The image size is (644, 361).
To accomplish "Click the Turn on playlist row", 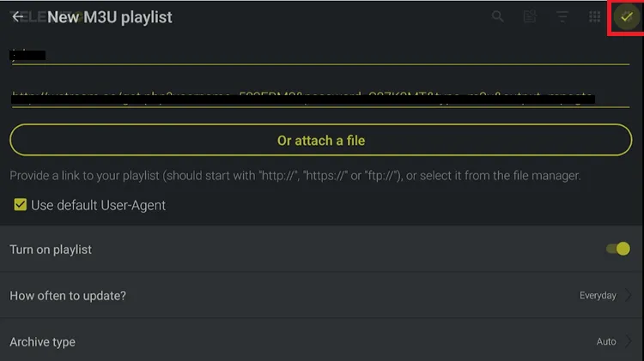I will pos(258,250).
